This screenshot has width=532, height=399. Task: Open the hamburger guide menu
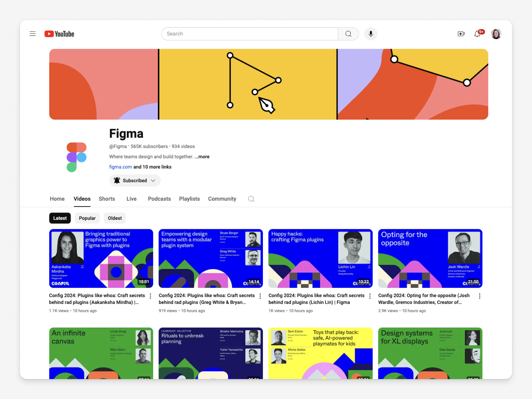[x=33, y=34]
